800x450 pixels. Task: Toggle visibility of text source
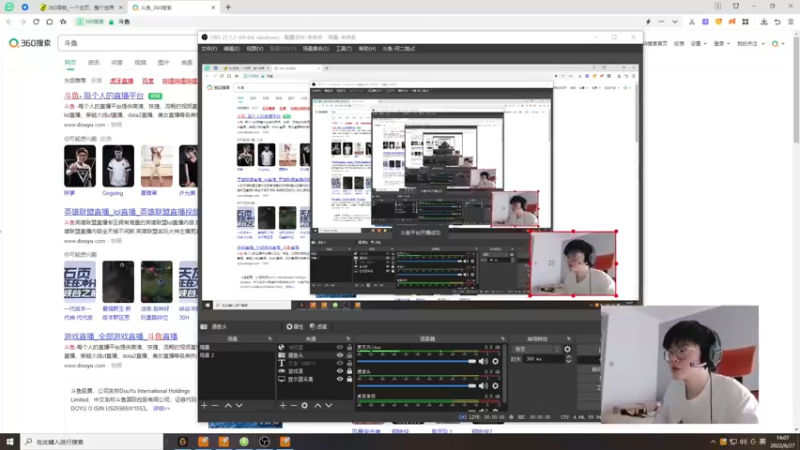pos(340,363)
